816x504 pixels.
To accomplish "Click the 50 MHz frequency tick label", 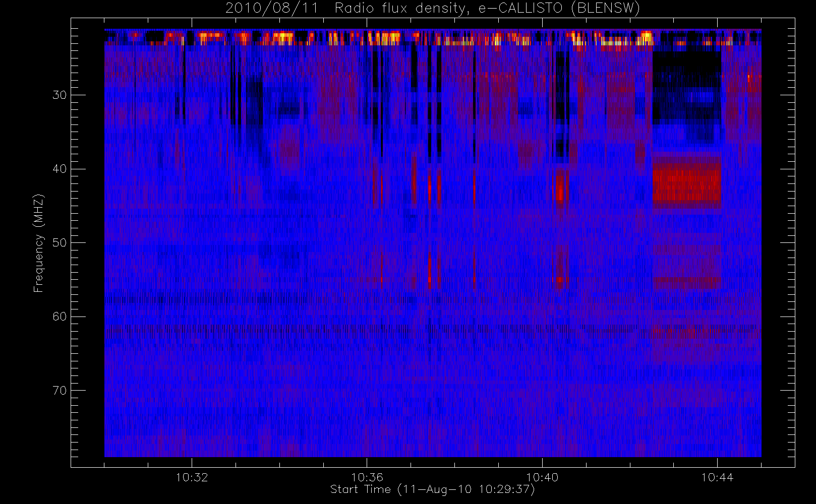I will pyautogui.click(x=60, y=243).
